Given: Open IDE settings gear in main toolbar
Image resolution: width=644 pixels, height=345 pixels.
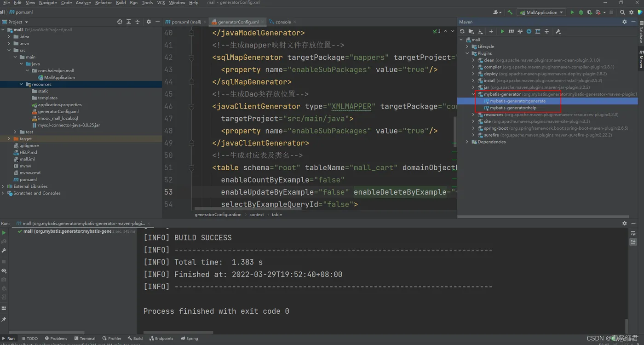Looking at the screenshot, I should coord(631,12).
